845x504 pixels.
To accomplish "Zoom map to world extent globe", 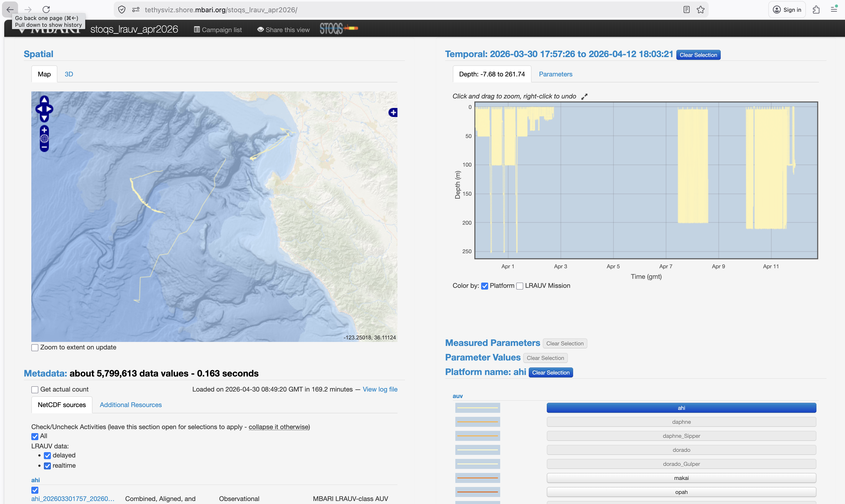I will pyautogui.click(x=44, y=139).
